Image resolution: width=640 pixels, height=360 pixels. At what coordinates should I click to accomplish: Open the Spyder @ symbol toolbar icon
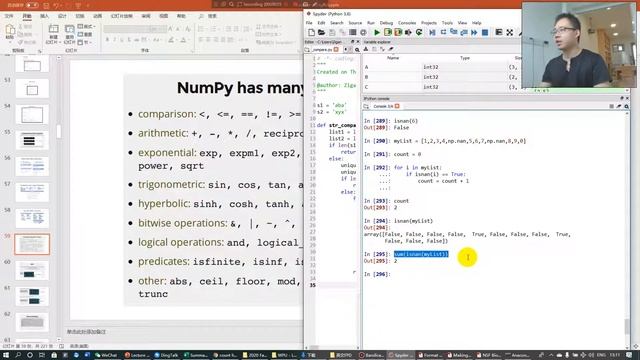(363, 32)
